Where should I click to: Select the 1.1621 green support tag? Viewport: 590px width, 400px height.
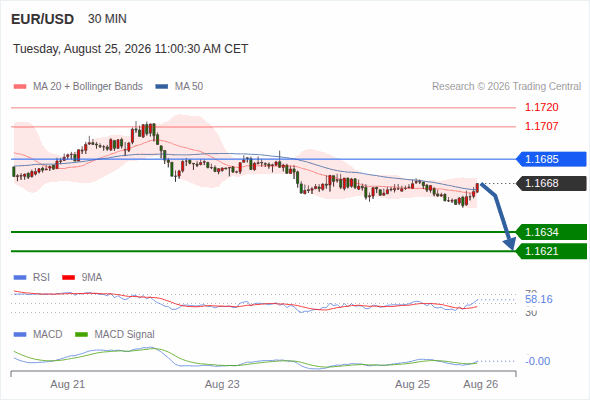(x=551, y=251)
